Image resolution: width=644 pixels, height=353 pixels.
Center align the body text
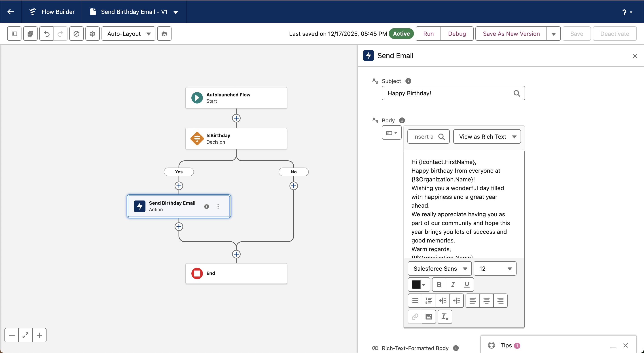point(486,300)
